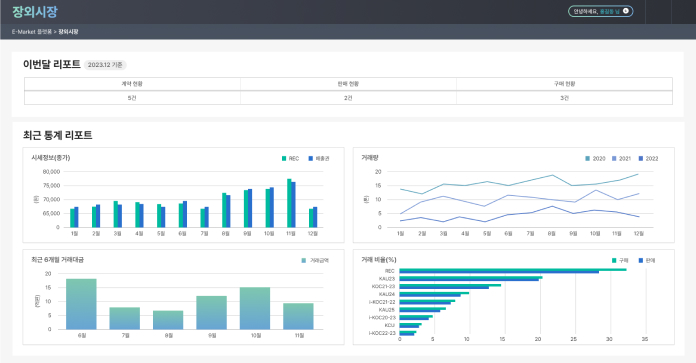Click the I-KOC22-23 row label

click(x=382, y=333)
